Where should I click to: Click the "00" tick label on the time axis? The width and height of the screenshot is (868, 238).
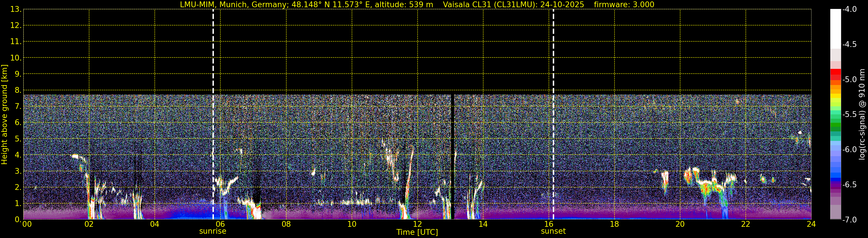[x=26, y=224]
